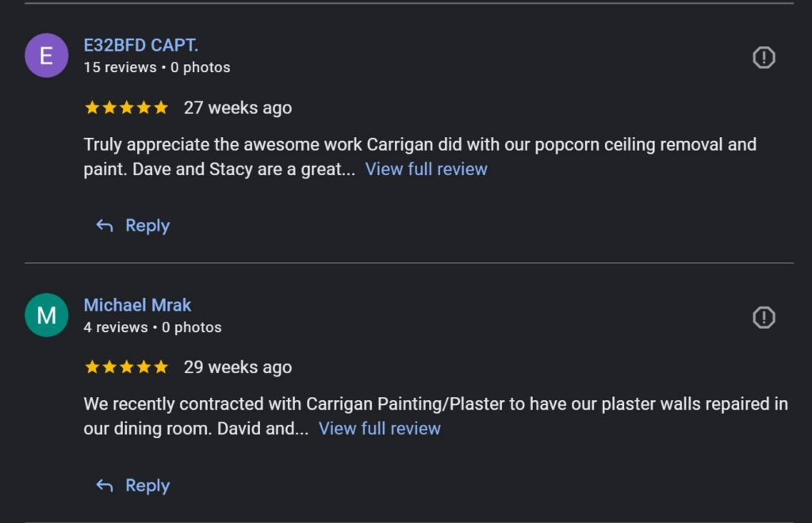The width and height of the screenshot is (812, 523).
Task: Click the five-star rating on the second review
Action: (x=125, y=367)
